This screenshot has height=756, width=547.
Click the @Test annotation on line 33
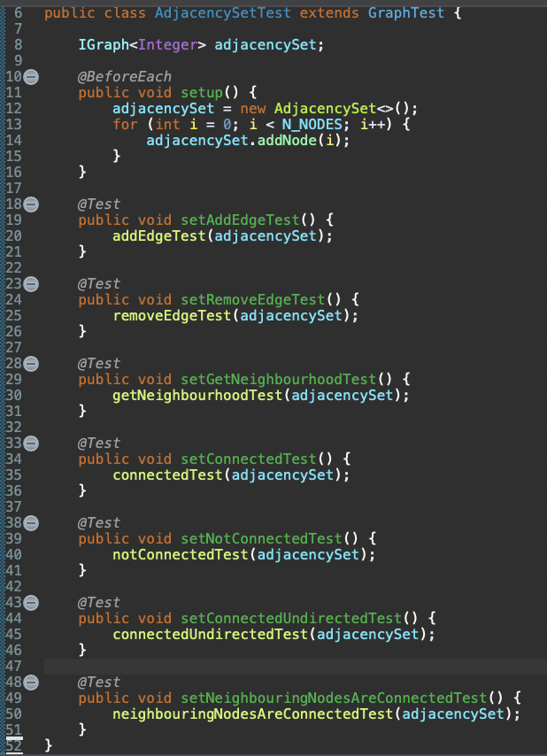click(99, 444)
